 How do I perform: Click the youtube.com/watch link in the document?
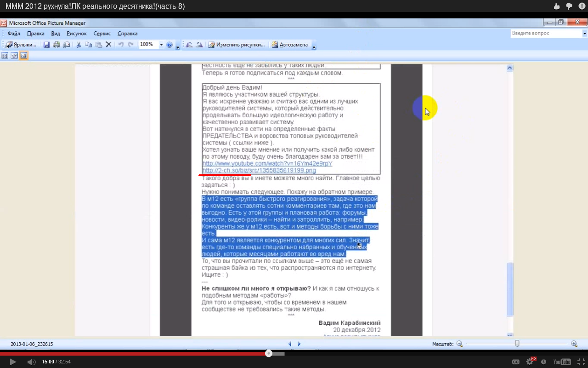coord(267,163)
